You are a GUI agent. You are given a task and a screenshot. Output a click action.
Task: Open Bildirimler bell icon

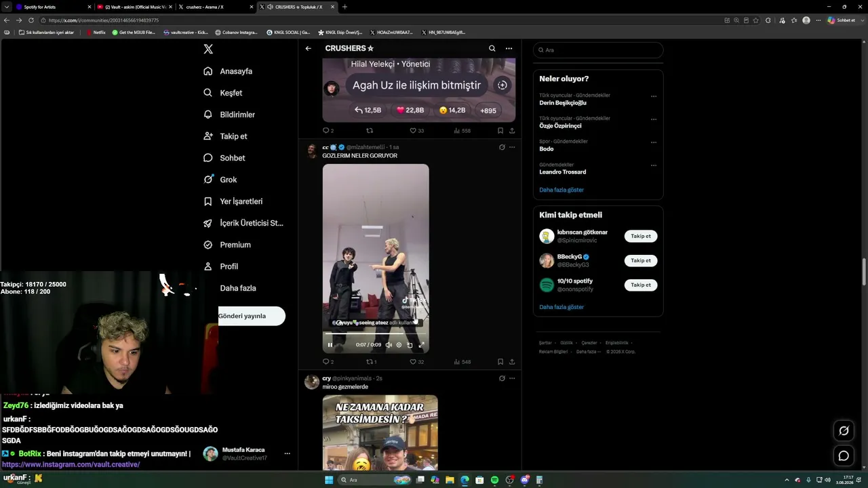point(208,115)
